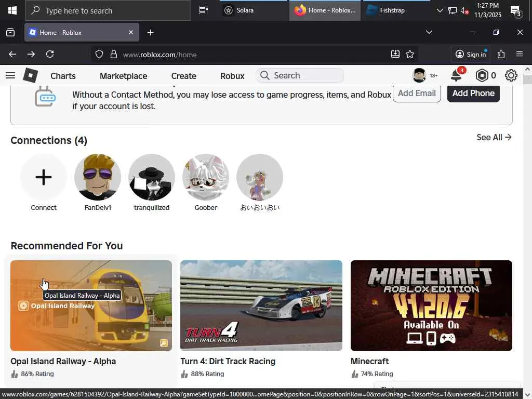The image size is (532, 399).
Task: Click the 74% Rating text
Action: tap(377, 374)
